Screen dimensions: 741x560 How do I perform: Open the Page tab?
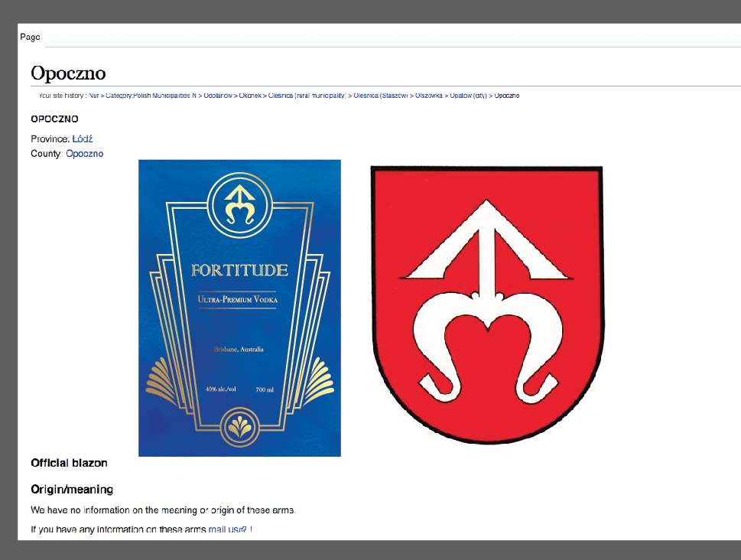pyautogui.click(x=31, y=37)
